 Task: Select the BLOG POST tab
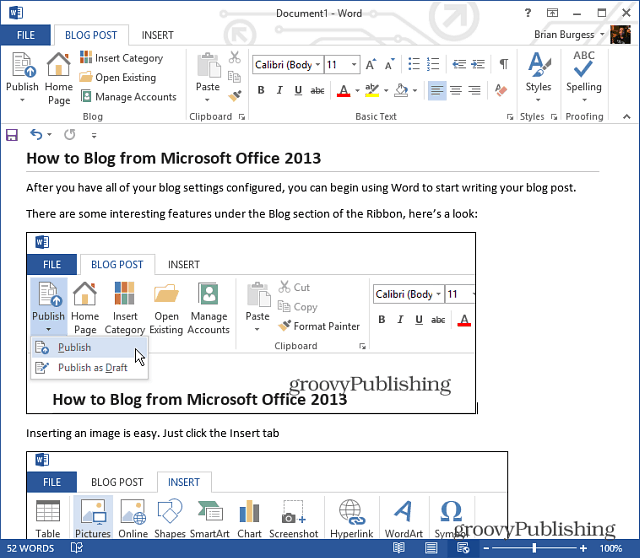click(x=91, y=35)
